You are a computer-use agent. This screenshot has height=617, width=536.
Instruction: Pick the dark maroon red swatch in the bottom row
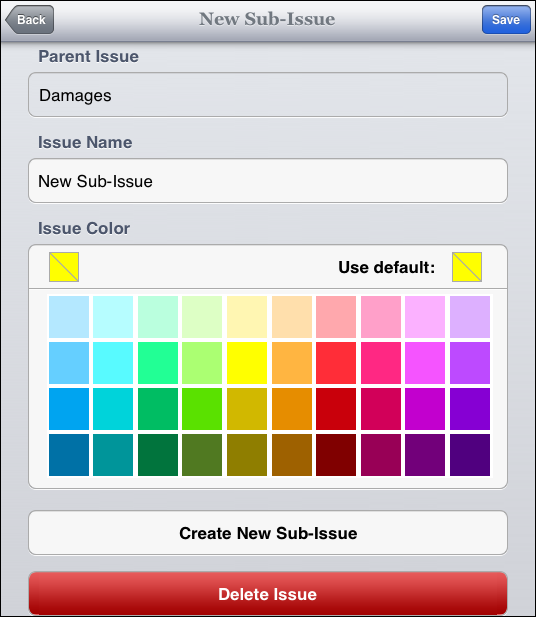coord(336,455)
